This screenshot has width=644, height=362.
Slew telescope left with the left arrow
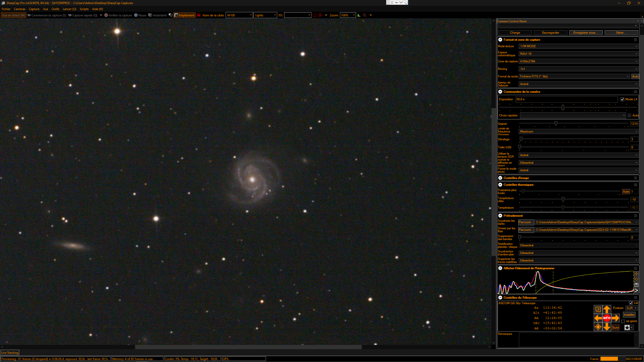pyautogui.click(x=598, y=318)
